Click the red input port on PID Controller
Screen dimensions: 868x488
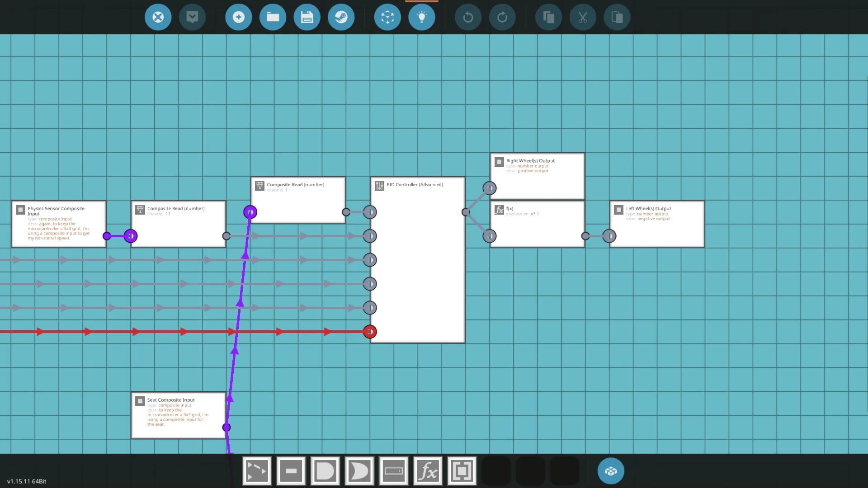coord(370,332)
